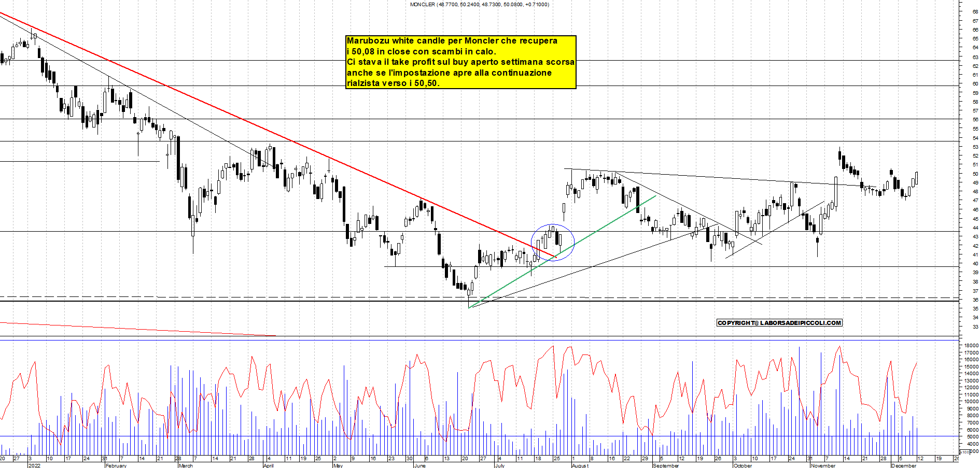Select the 33 price level on the right axis
980x468 pixels.
click(x=975, y=327)
